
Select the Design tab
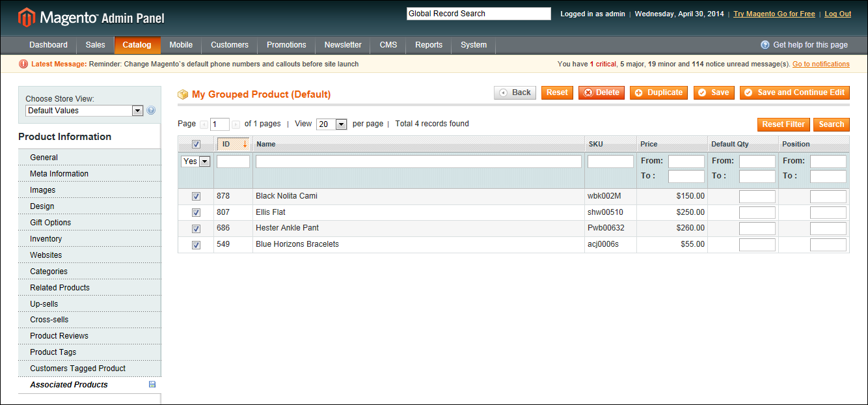tap(90, 206)
